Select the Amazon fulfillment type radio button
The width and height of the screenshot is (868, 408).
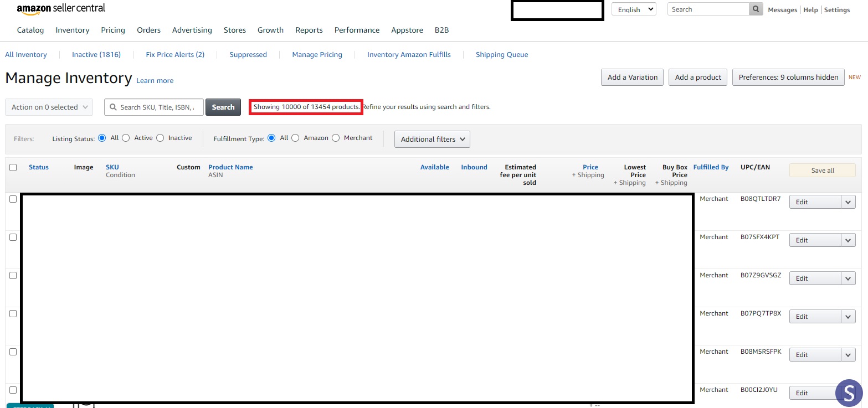click(x=295, y=138)
